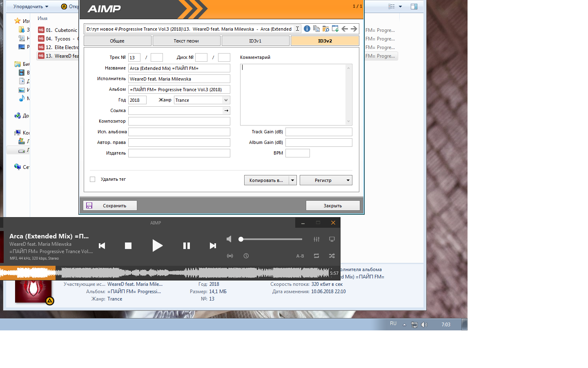Open the 'Регистр' dropdown button

(326, 180)
